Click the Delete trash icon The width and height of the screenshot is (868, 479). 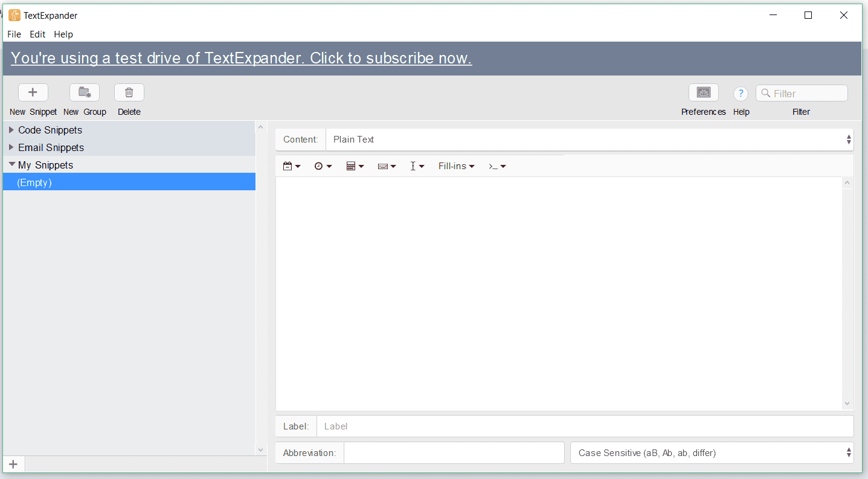tap(129, 92)
